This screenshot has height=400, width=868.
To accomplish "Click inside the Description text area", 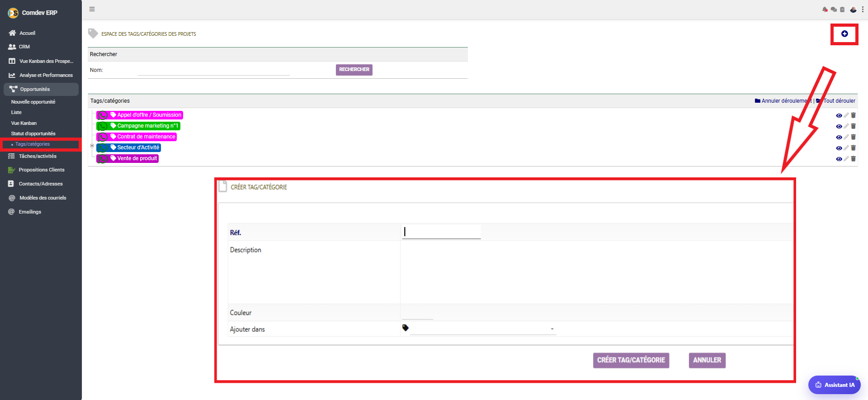I will click(597, 272).
